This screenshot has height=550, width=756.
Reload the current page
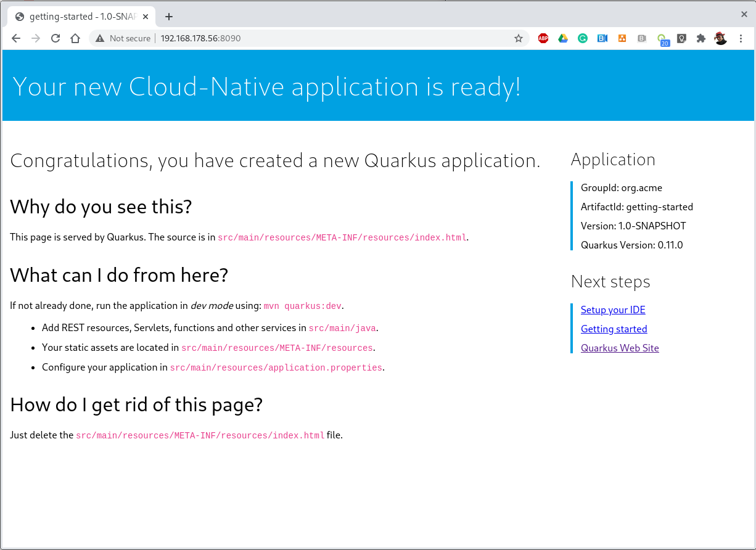coord(55,38)
